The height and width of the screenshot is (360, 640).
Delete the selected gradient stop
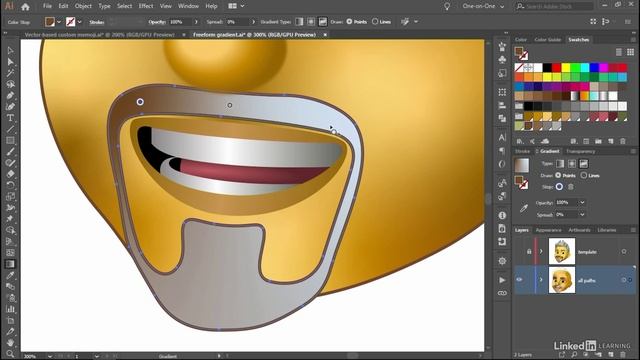tap(571, 187)
